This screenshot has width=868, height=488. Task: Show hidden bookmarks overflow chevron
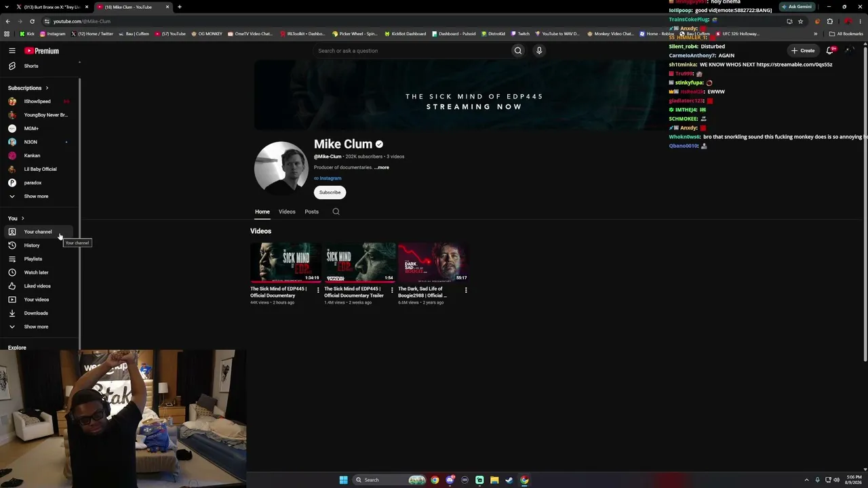click(x=816, y=34)
